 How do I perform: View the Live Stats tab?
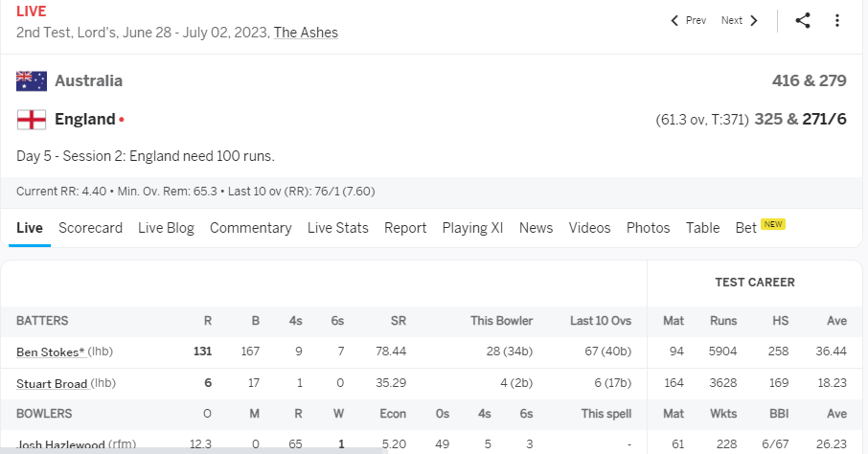(x=337, y=228)
